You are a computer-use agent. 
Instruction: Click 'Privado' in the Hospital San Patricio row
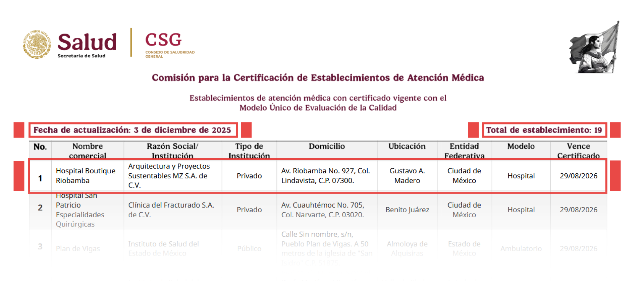(x=249, y=210)
